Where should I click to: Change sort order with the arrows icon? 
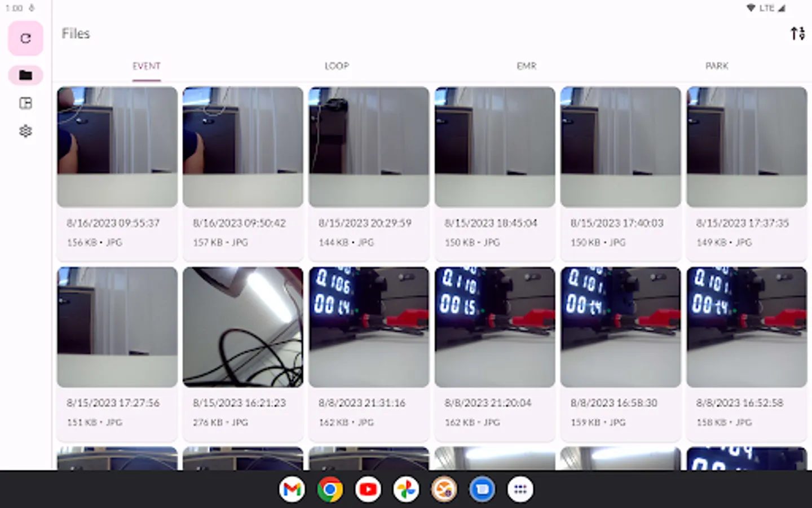tap(797, 33)
